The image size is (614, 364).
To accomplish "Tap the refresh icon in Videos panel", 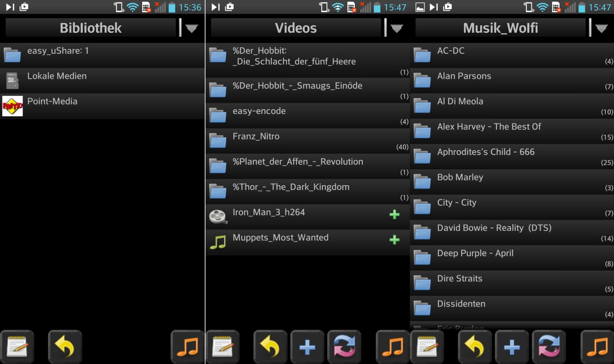I will 344,347.
